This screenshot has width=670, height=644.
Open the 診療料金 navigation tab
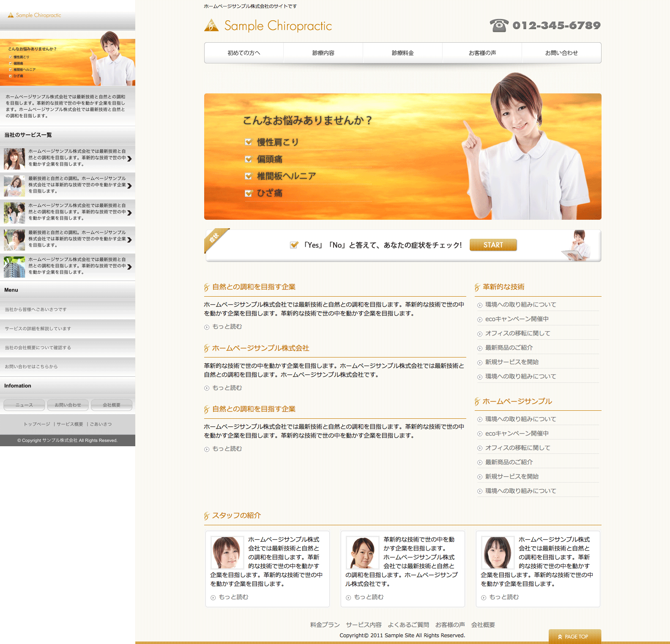402,53
